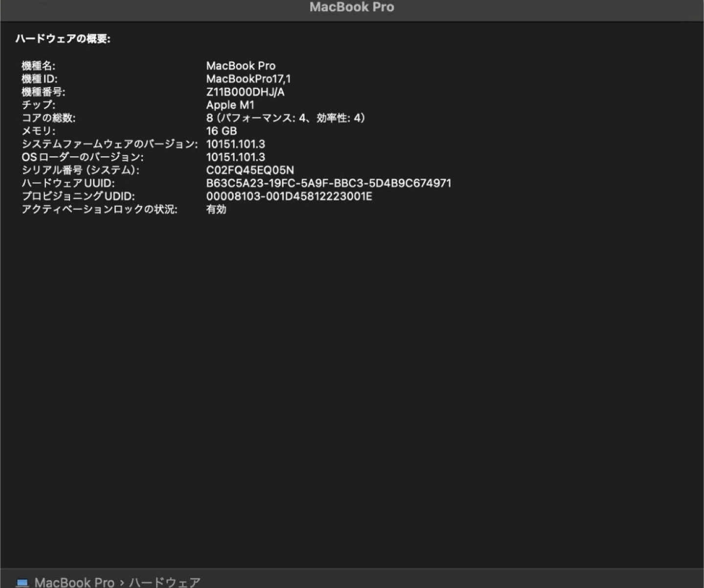Image resolution: width=704 pixels, height=588 pixels.
Task: Click the 有効 activation lock status
Action: pos(216,209)
